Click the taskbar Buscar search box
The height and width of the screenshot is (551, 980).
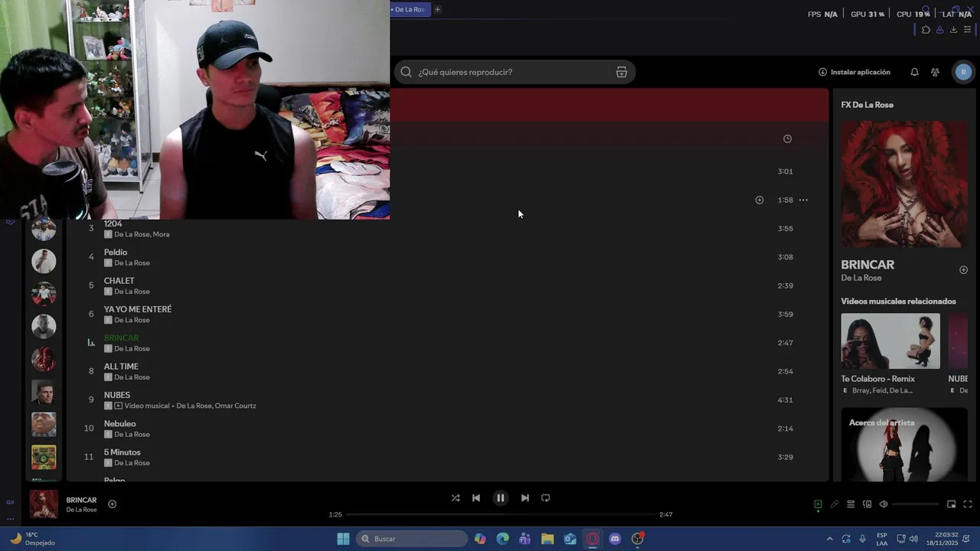(x=413, y=539)
